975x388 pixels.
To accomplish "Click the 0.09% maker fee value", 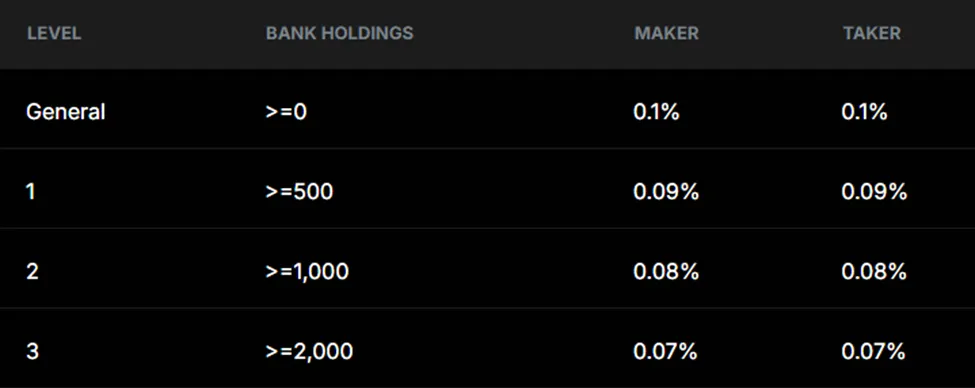I will pyautogui.click(x=666, y=192).
